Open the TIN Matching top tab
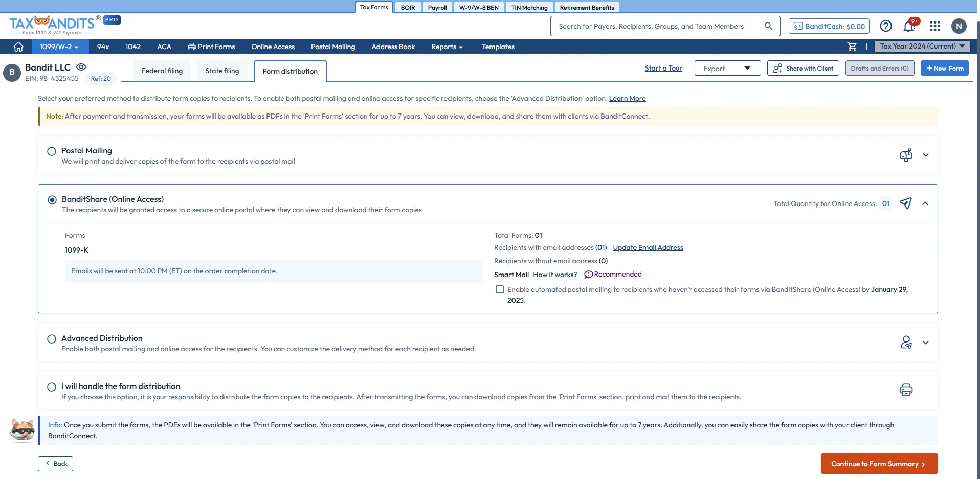Screen dimensions: 980x479 tap(529, 7)
